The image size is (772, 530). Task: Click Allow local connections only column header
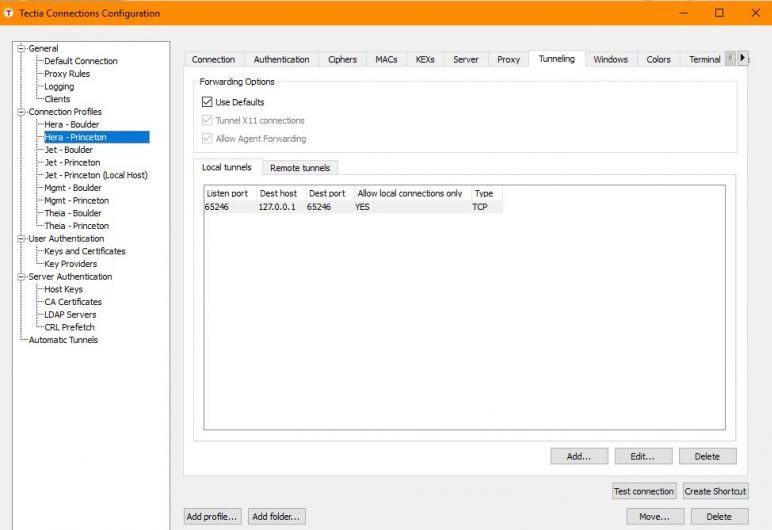(413, 193)
